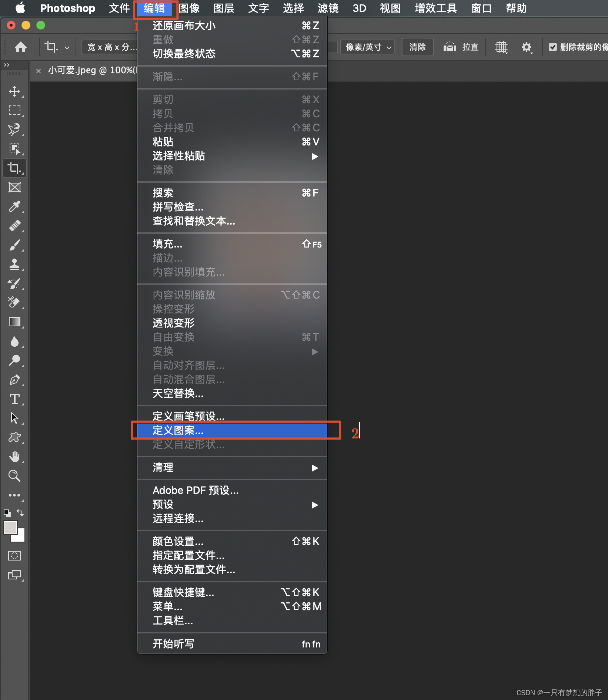Image resolution: width=608 pixels, height=700 pixels.
Task: Swap foreground and background colors
Action: click(20, 513)
